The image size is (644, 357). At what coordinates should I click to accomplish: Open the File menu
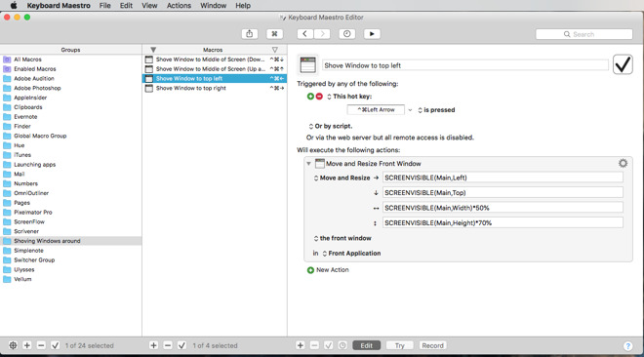pyautogui.click(x=105, y=5)
